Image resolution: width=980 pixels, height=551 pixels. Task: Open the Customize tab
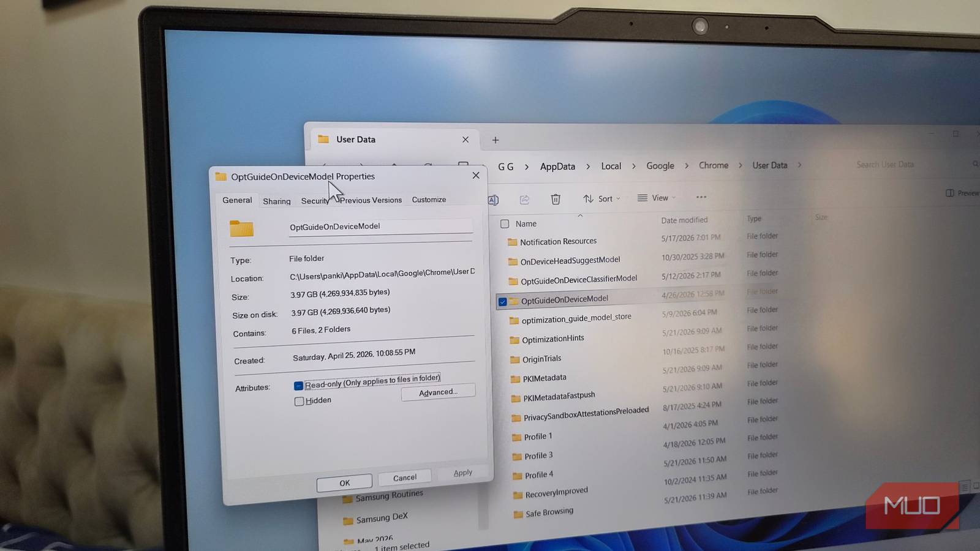(429, 200)
